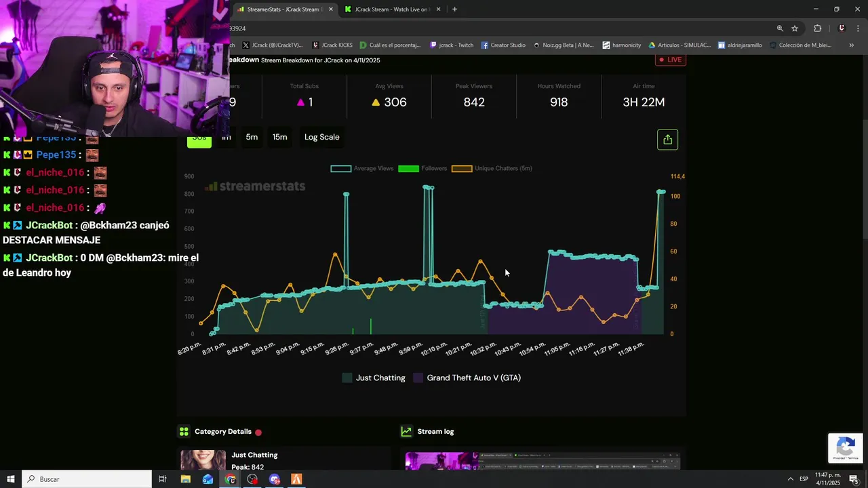Screen dimensions: 868x488
Task: Toggle Grand Theft Auto V (GTA) legend
Action: [x=467, y=378]
